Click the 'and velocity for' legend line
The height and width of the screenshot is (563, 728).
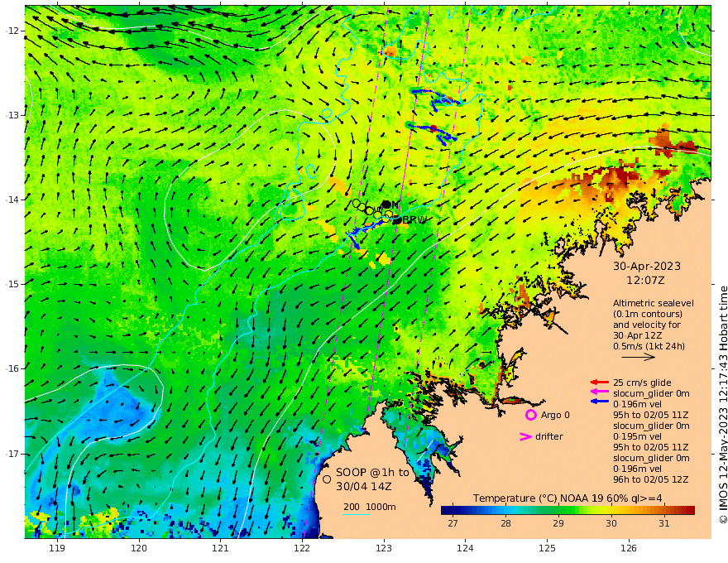point(647,325)
